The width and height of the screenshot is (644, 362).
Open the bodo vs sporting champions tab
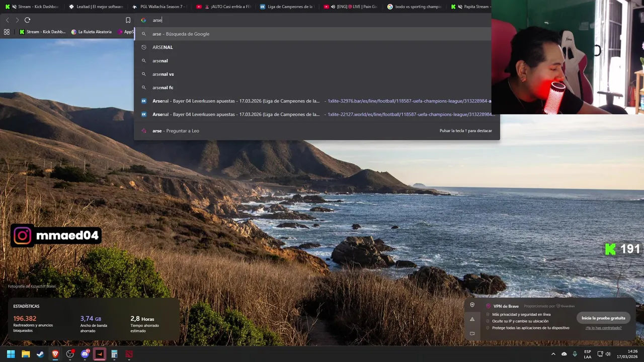coord(414,7)
